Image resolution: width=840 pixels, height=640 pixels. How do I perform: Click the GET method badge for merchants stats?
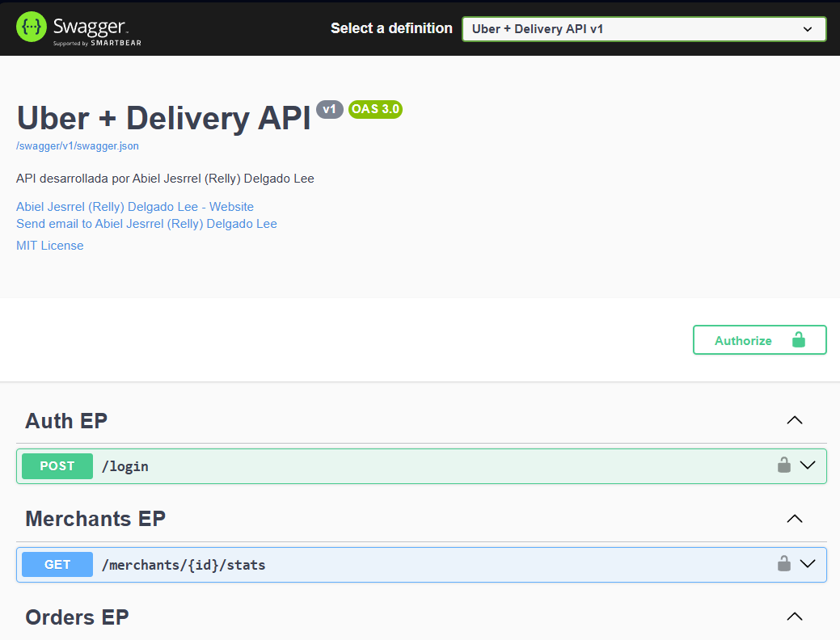tap(57, 565)
